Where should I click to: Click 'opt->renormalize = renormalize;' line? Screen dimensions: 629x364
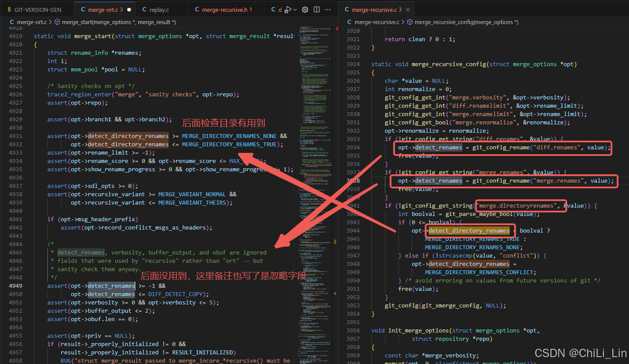coord(436,131)
